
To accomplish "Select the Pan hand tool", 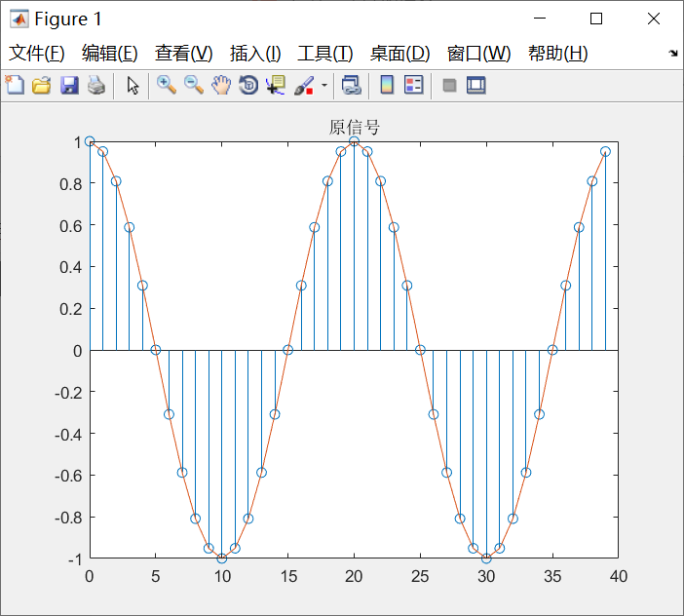I will (221, 85).
